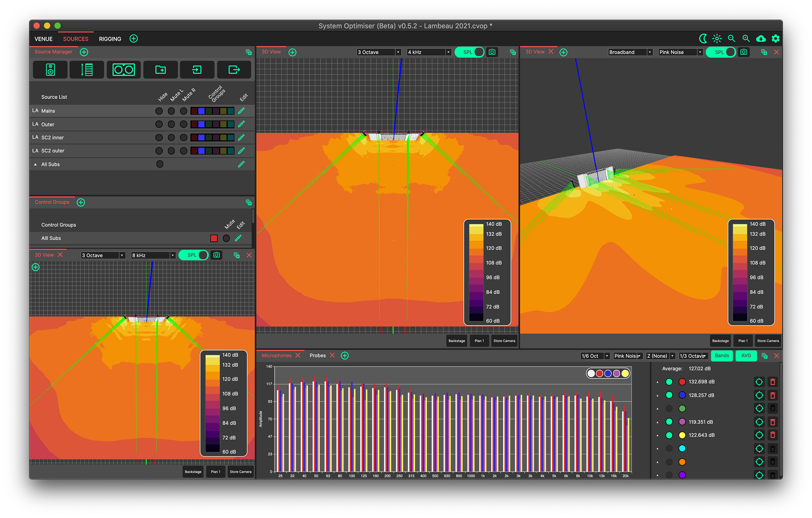Click the export sources icon
The height and width of the screenshot is (518, 812).
[234, 70]
